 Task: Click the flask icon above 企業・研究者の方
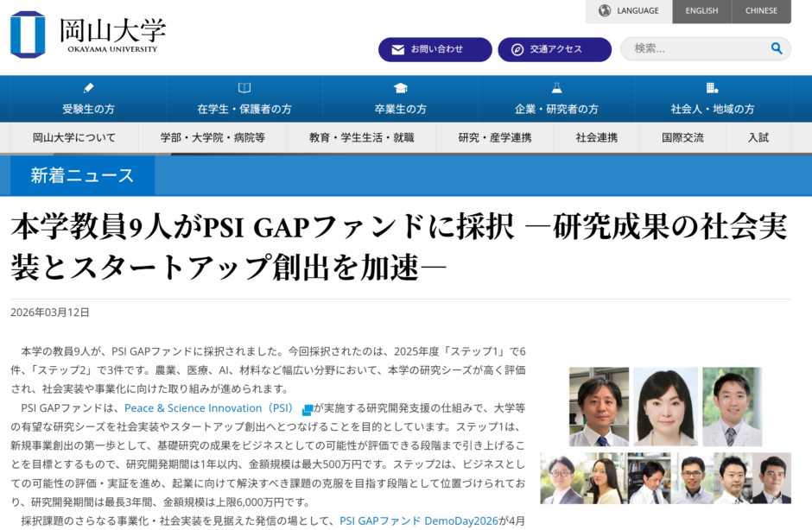556,88
